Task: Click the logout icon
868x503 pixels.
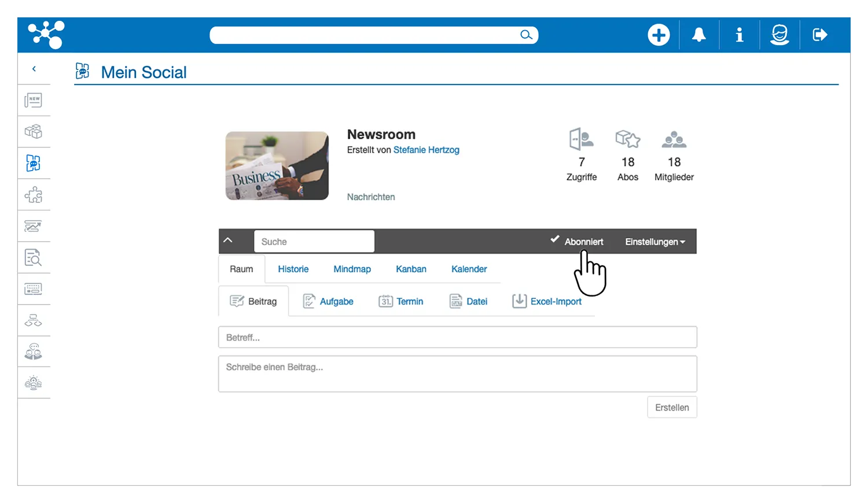Action: (820, 35)
